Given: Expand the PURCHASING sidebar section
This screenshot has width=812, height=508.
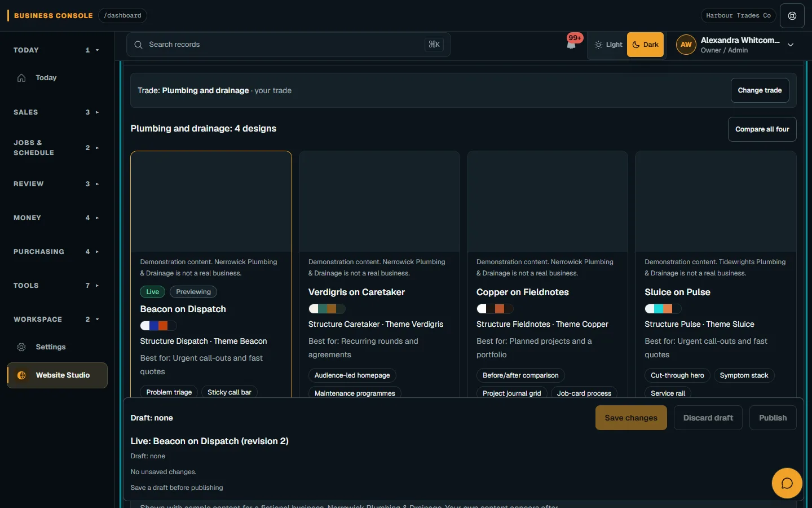Looking at the screenshot, I should tap(57, 252).
